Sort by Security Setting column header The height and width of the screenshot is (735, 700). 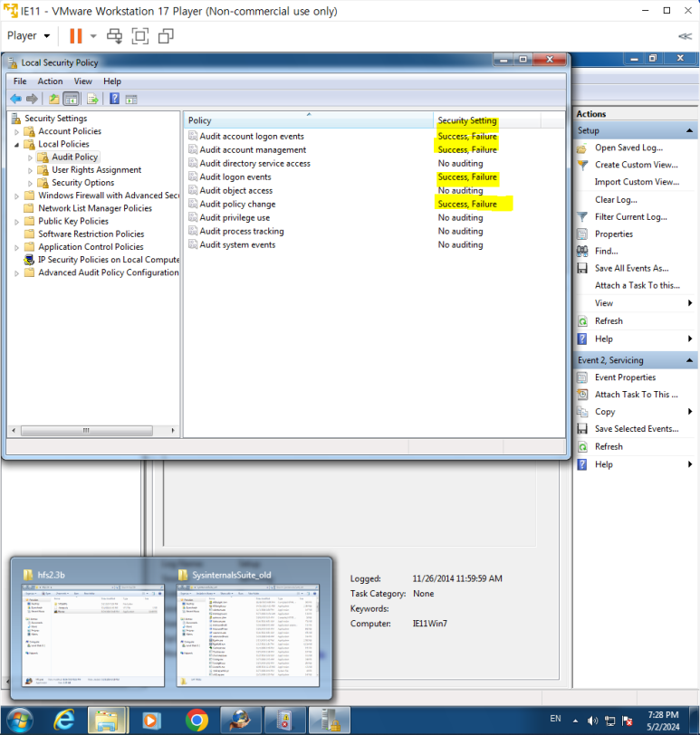tap(486, 120)
